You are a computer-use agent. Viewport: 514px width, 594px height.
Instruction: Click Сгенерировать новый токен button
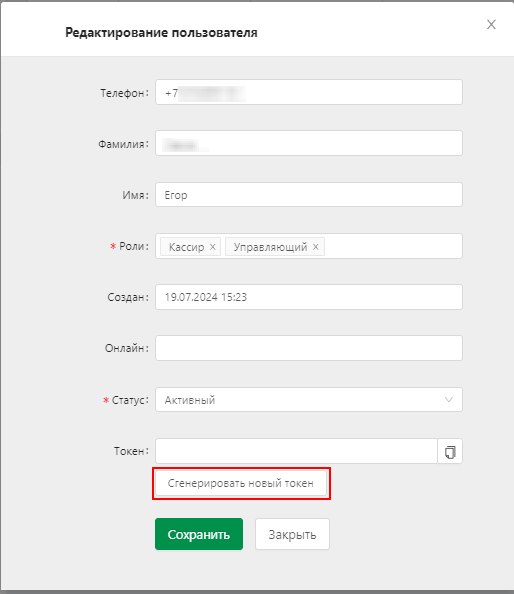tap(241, 483)
